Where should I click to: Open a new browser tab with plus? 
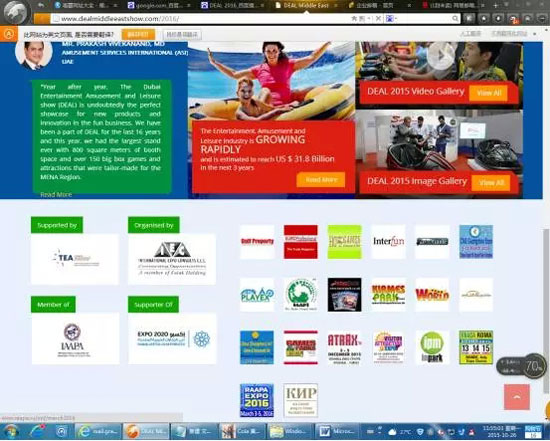[x=495, y=5]
